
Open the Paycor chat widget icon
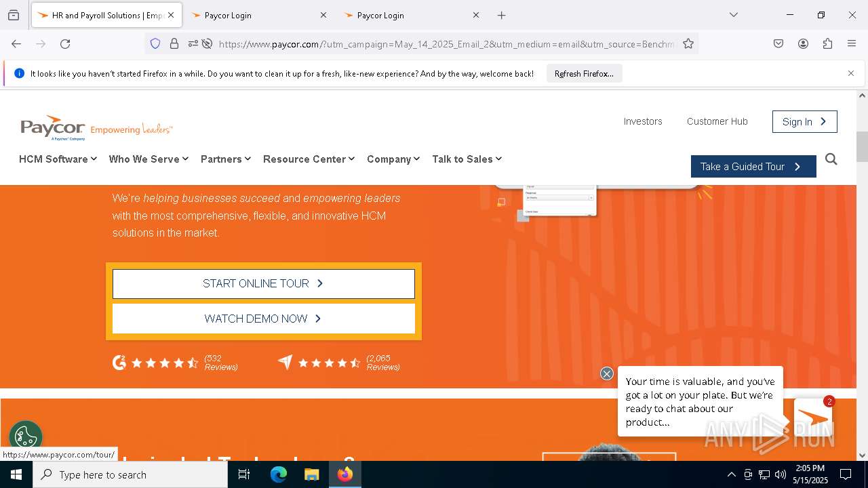pos(813,418)
